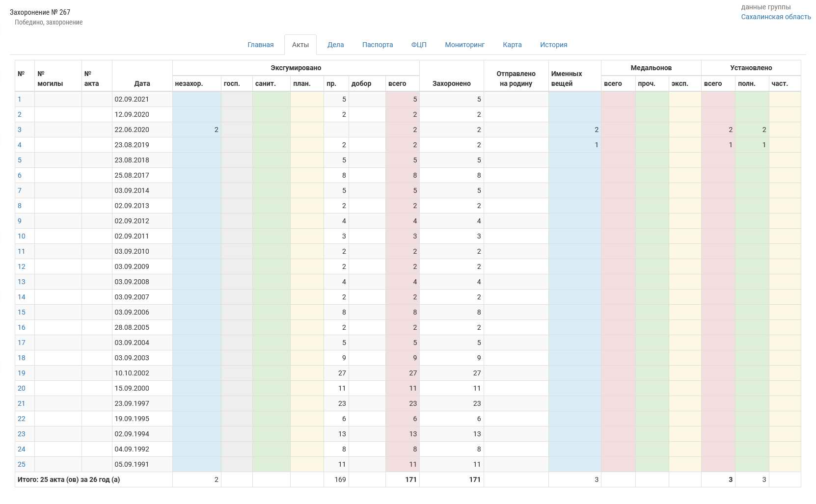Image resolution: width=816 pixels, height=504 pixels.
Task: Open act number 19 link
Action: 22,373
